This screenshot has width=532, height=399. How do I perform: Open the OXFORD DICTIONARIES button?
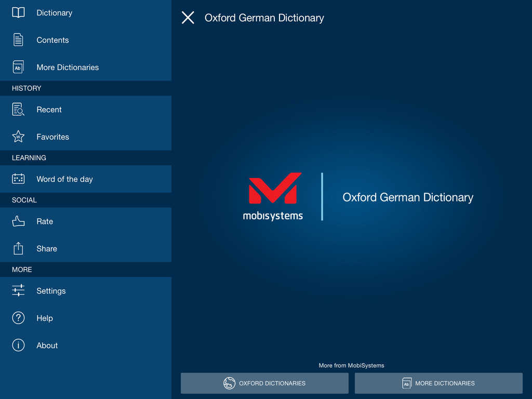264,383
